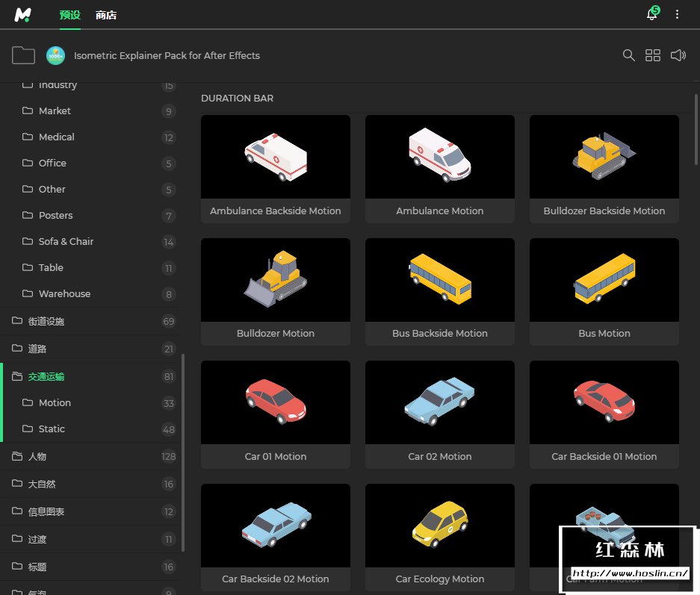Open the notifications bell
Image resolution: width=700 pixels, height=595 pixels.
651,14
